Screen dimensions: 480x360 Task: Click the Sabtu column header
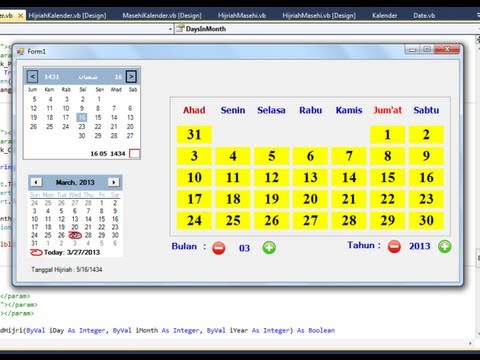(x=426, y=110)
